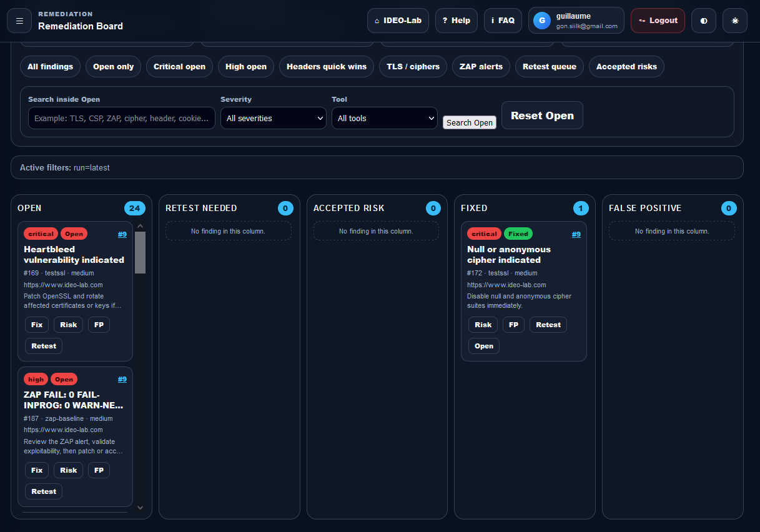Click FP on the Null cipher card

[513, 325]
